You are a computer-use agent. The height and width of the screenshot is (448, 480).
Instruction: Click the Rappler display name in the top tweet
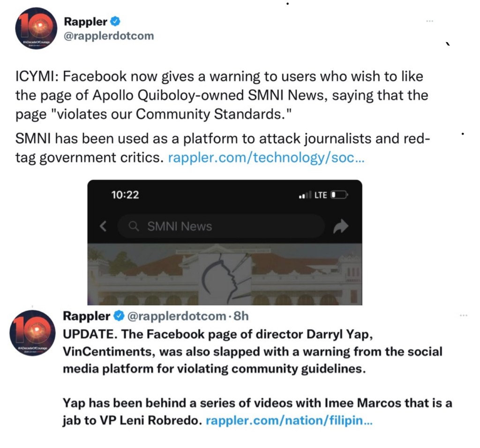[85, 21]
